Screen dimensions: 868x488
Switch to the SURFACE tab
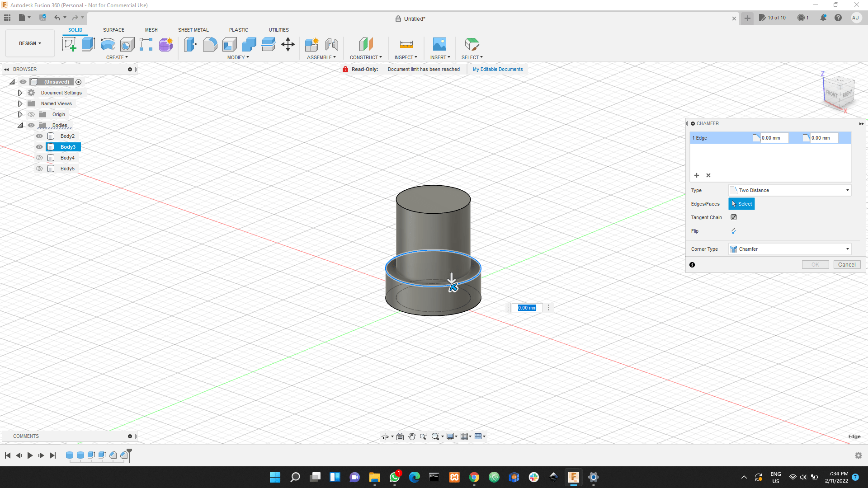click(113, 30)
